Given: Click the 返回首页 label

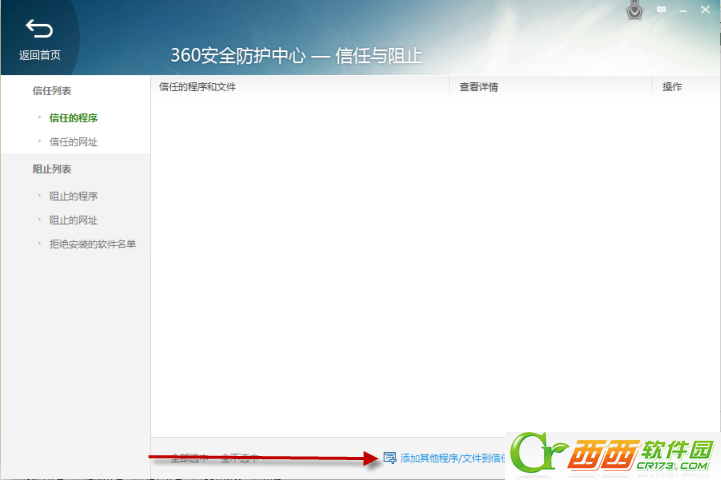Looking at the screenshot, I should pos(39,54).
